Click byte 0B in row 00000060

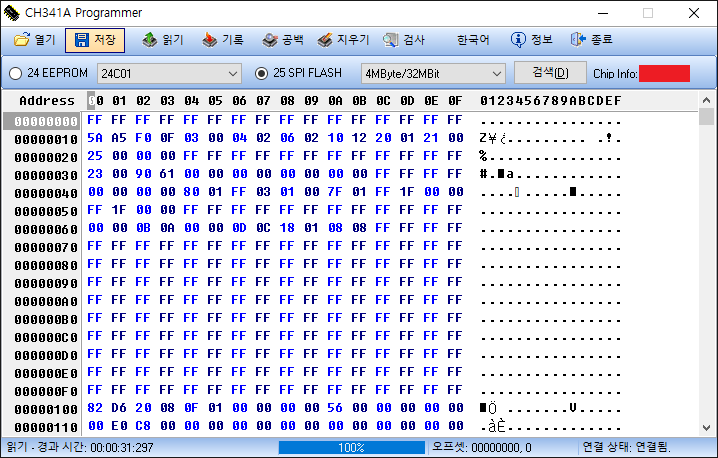pyautogui.click(x=143, y=228)
